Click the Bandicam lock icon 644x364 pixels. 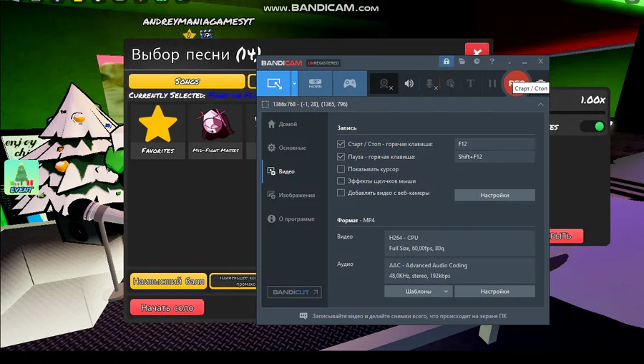point(446,62)
